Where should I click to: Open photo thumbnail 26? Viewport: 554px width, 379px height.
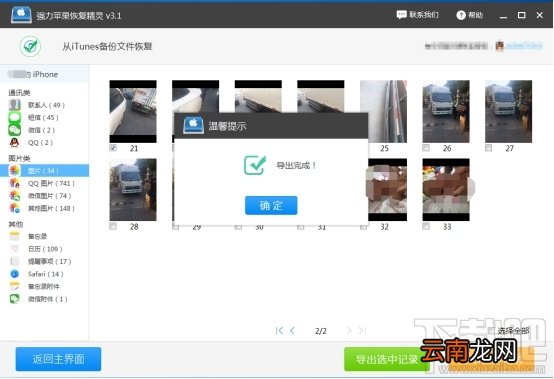coord(446,111)
